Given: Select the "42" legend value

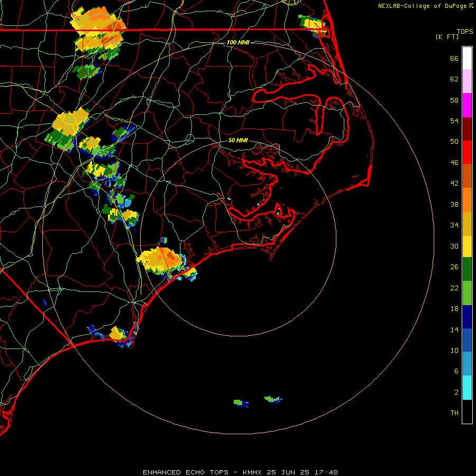Looking at the screenshot, I should 454,183.
